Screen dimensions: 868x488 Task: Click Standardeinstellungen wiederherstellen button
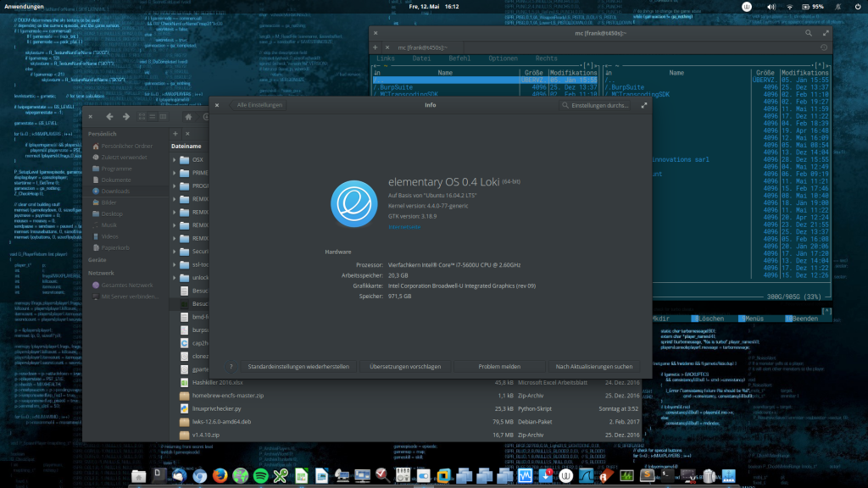tap(298, 366)
